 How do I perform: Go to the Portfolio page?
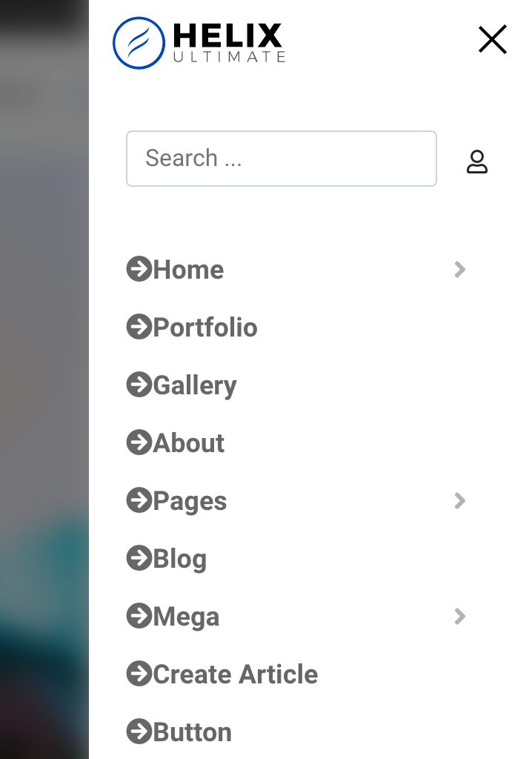coord(205,328)
